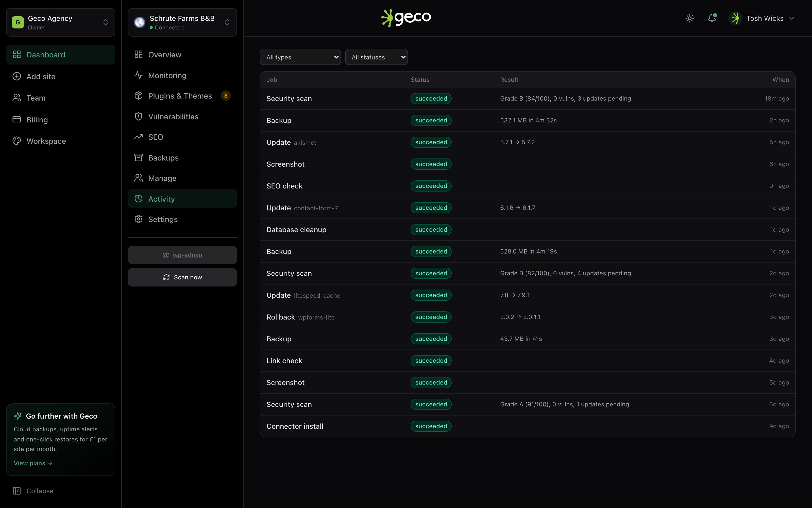Click the Team people icon
This screenshot has height=508, width=812.
coord(17,98)
